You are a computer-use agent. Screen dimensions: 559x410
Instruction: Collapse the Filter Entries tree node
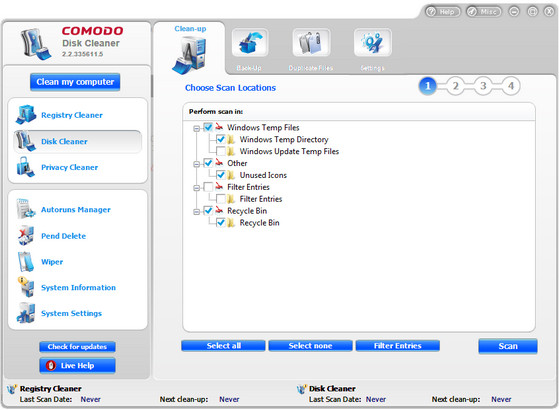[x=196, y=188]
